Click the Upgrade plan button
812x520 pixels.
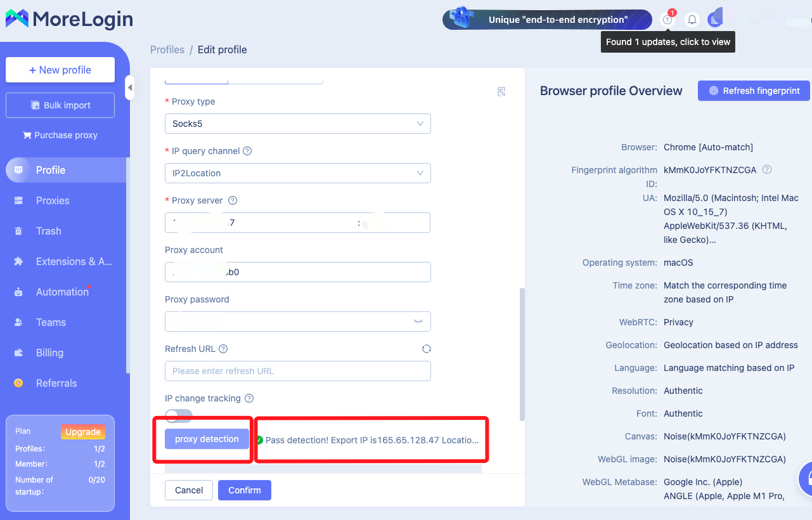(83, 432)
